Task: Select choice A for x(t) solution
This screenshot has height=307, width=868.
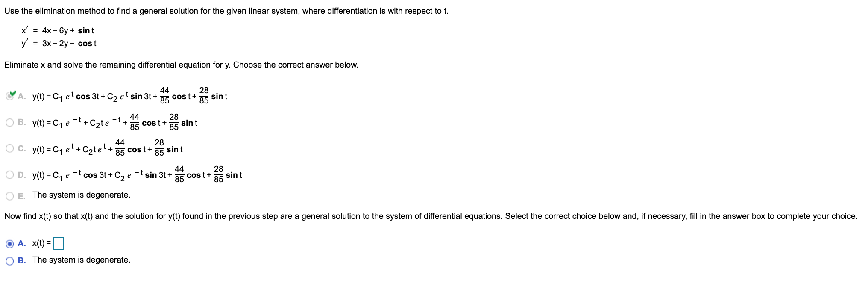Action: coord(9,244)
